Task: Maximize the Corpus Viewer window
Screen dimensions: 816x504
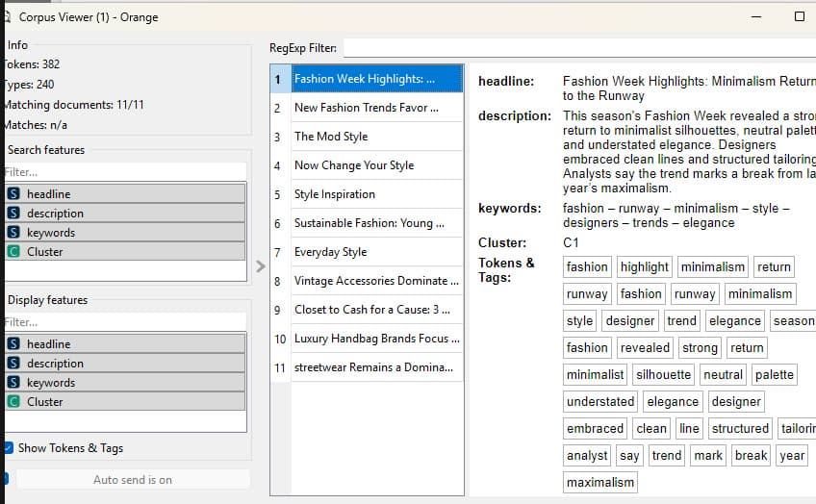Action: click(x=800, y=16)
